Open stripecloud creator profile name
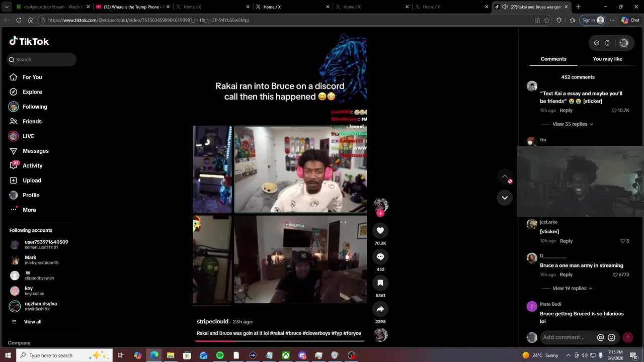This screenshot has width=644, height=362. pos(212,321)
